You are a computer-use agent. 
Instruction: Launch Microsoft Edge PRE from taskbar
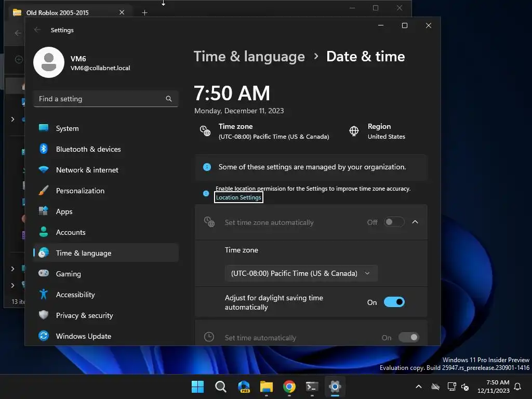click(244, 387)
